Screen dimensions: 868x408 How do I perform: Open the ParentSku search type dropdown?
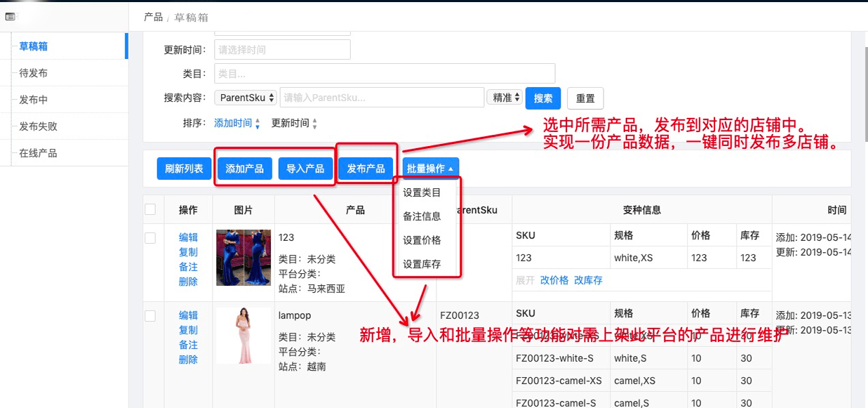point(246,98)
